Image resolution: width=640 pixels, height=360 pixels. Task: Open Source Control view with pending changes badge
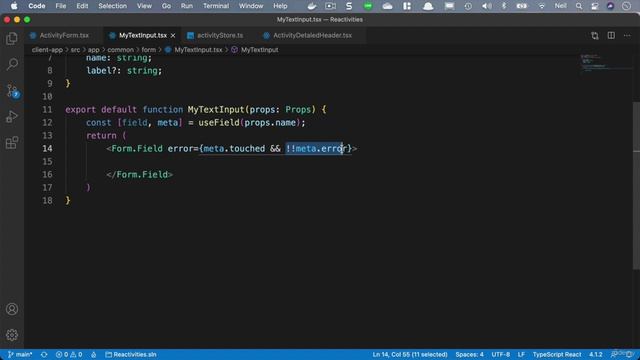coord(12,90)
